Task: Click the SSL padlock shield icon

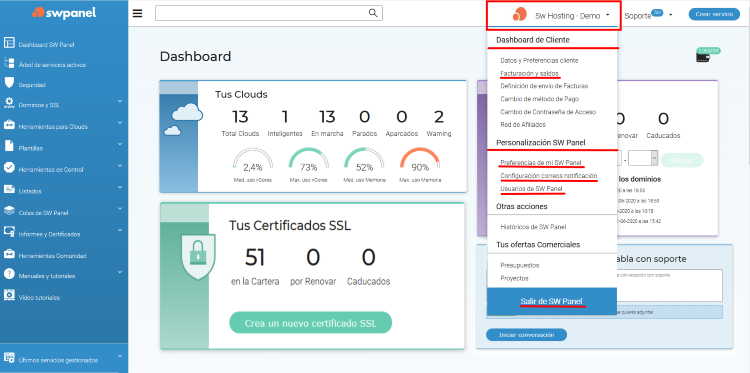Action: (x=199, y=257)
